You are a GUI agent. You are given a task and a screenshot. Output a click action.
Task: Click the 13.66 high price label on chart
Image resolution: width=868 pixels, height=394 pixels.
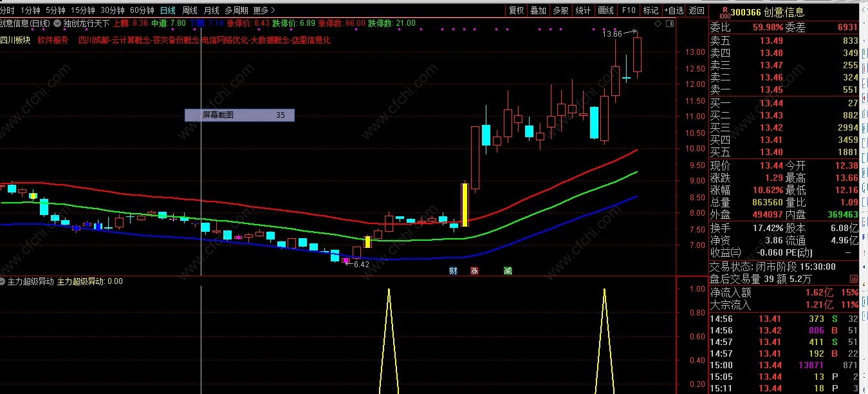tap(612, 33)
